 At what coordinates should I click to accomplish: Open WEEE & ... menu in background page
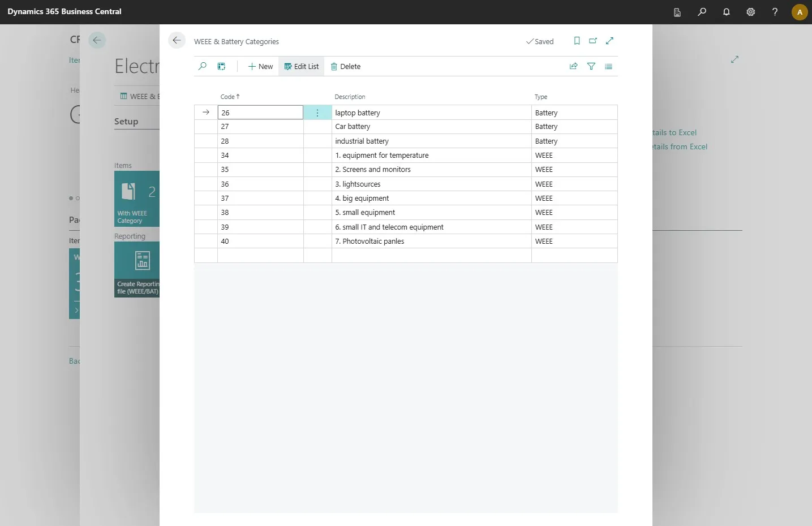click(139, 96)
